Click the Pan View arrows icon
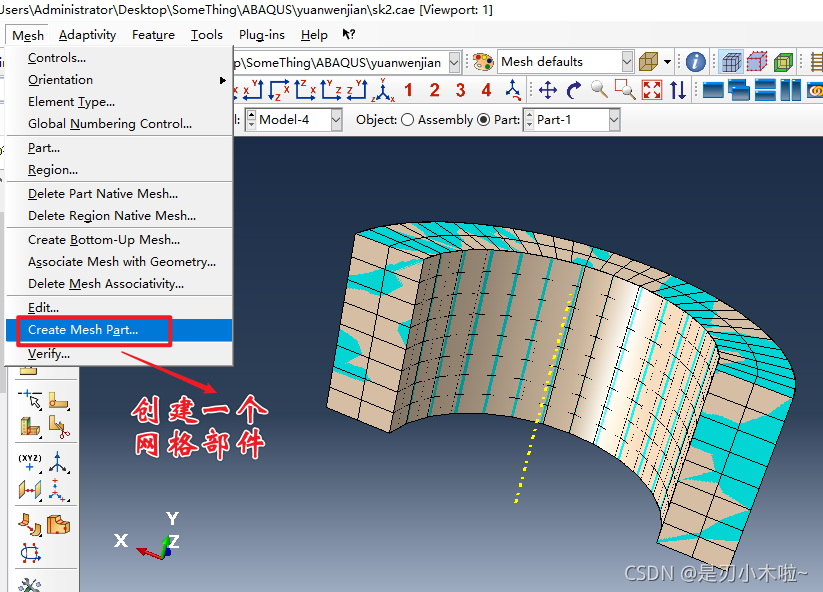The height and width of the screenshot is (592, 823). click(x=548, y=90)
